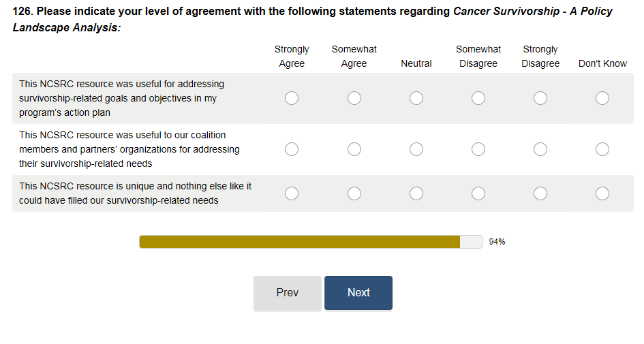Choose Somewhat Agree for resource is unique statement

tap(354, 193)
